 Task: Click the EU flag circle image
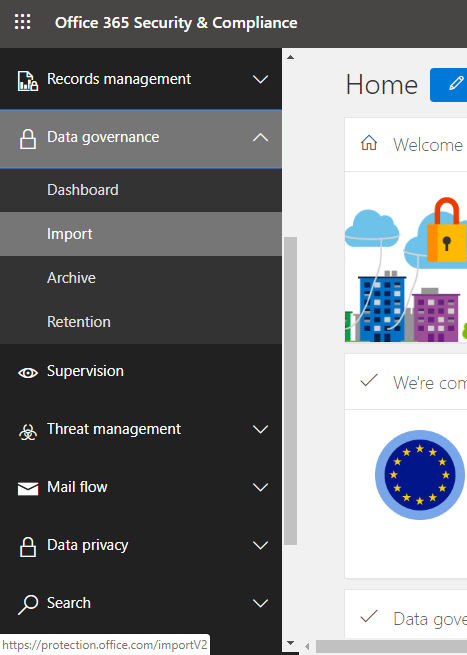point(420,475)
